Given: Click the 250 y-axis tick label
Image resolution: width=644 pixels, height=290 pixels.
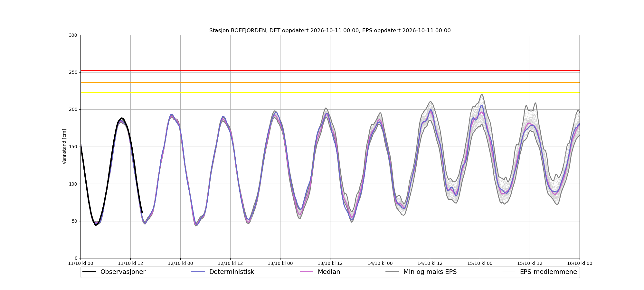Looking at the screenshot, I should [x=73, y=72].
